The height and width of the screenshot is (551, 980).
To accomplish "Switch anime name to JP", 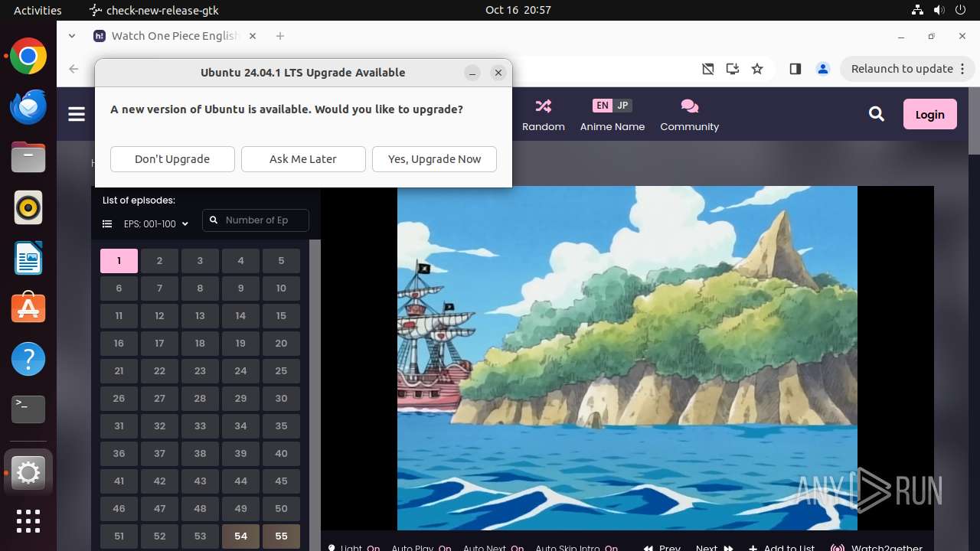I will [622, 106].
